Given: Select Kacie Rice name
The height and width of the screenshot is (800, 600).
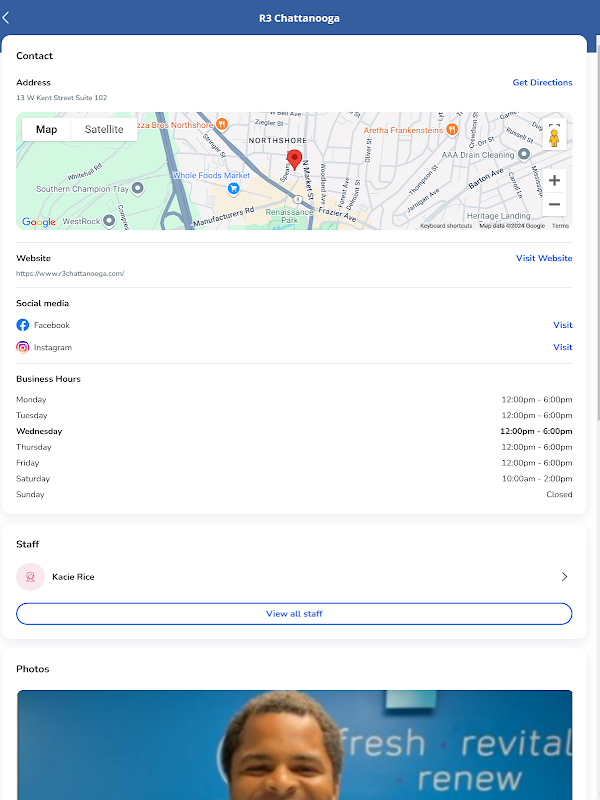Looking at the screenshot, I should click(x=73, y=577).
